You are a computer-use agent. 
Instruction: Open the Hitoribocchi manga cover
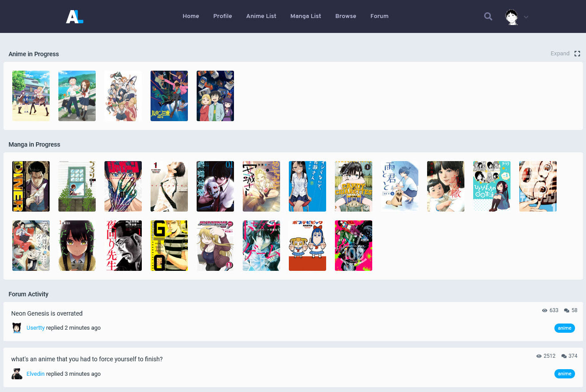click(x=492, y=186)
